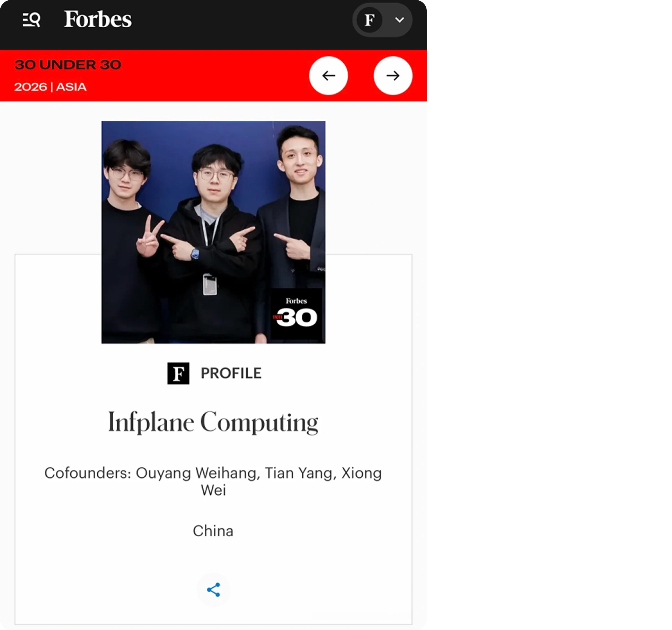Open the menu and search icon
Image resolution: width=672 pixels, height=630 pixels.
(x=32, y=20)
